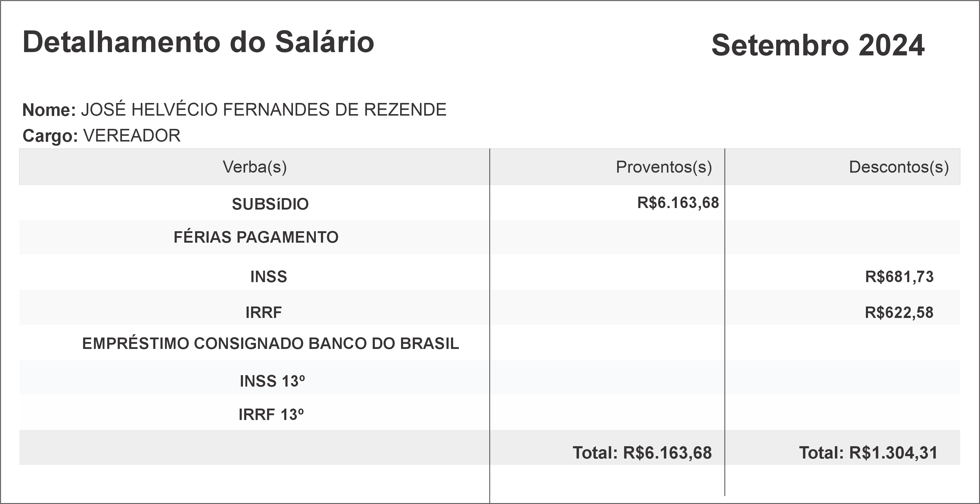The height and width of the screenshot is (504, 980).
Task: Select the FÉRIAS PAGAMENTO row label
Action: click(x=256, y=237)
